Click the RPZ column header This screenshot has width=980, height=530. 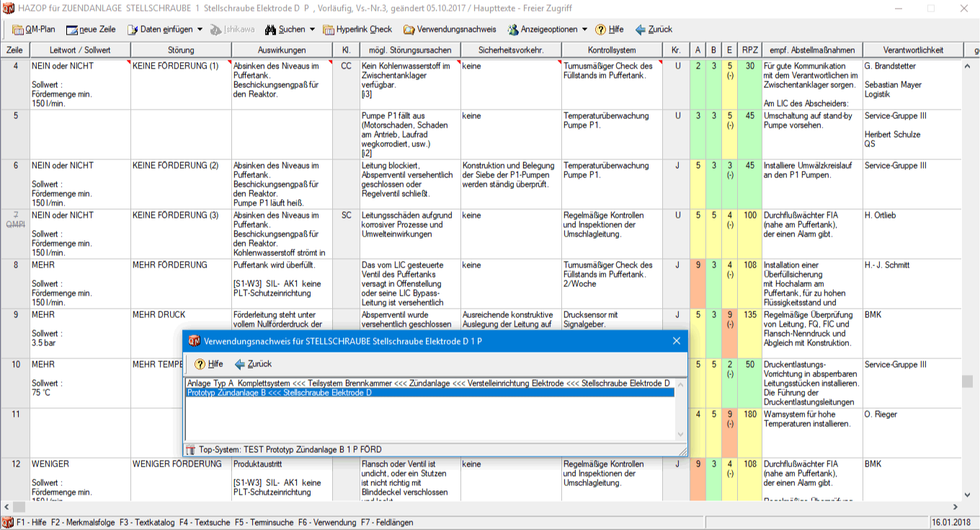tap(749, 50)
